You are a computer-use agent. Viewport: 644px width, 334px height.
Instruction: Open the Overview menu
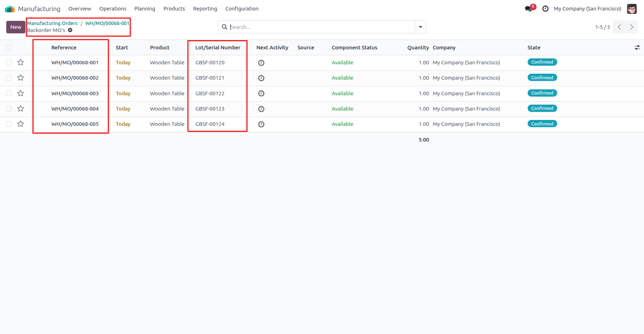[x=80, y=9]
